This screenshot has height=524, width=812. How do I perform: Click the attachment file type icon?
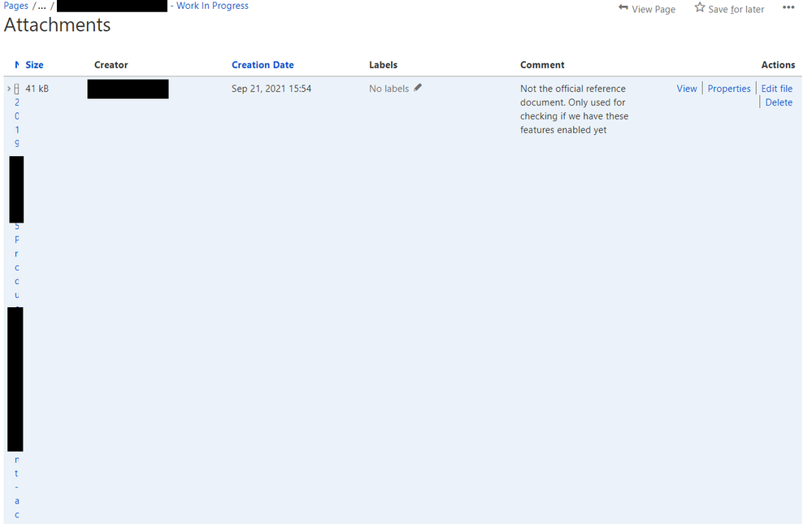tap(16, 89)
